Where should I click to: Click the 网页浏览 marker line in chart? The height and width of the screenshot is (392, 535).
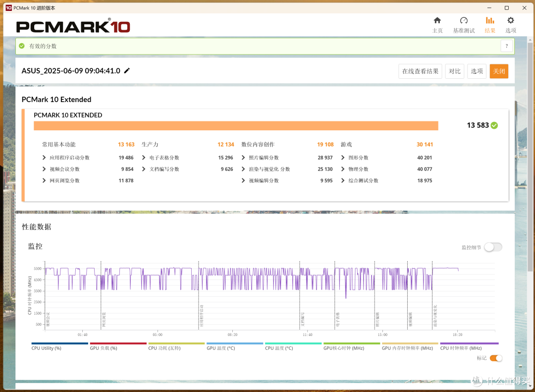pos(101,296)
